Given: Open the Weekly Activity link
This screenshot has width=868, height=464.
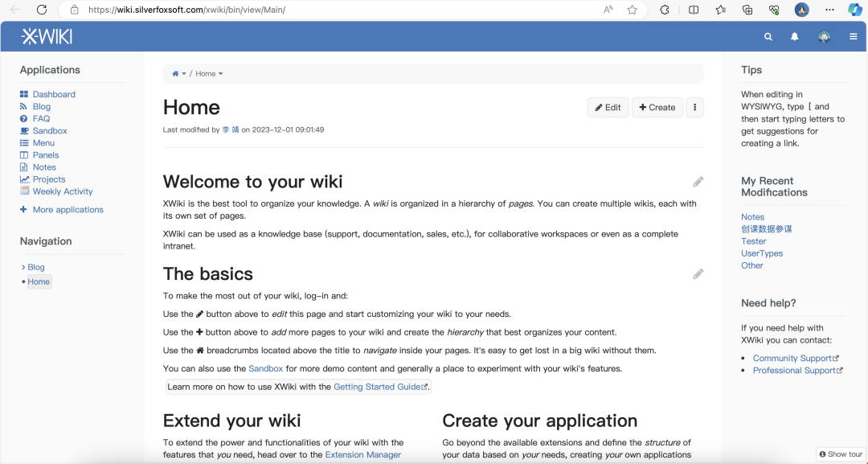Looking at the screenshot, I should click(63, 191).
